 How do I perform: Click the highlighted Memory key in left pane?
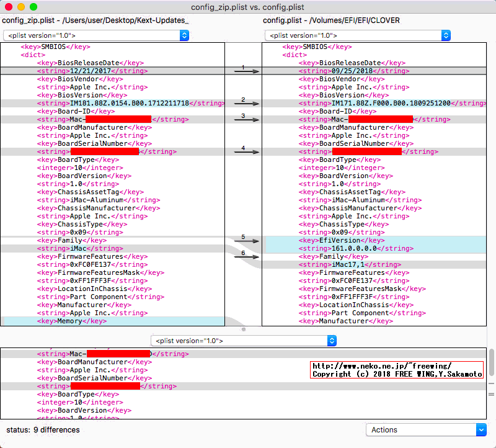72,321
